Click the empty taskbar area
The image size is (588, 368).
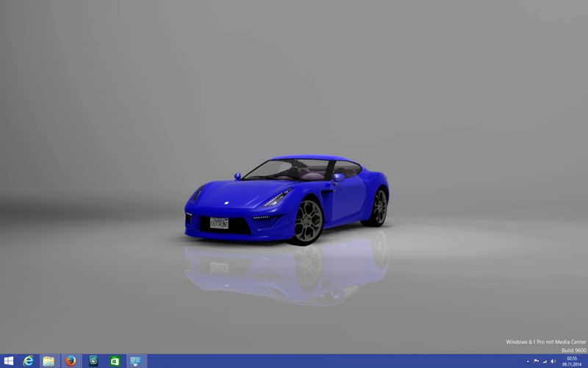click(334, 361)
